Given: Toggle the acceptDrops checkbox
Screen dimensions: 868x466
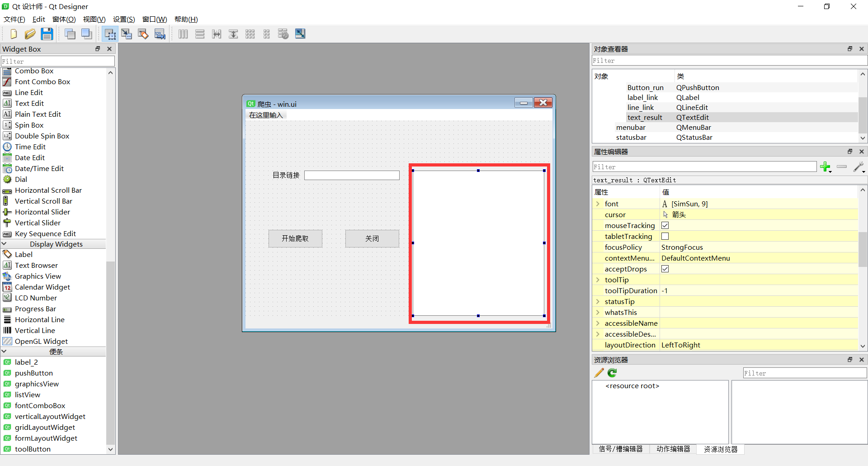Looking at the screenshot, I should pos(665,269).
